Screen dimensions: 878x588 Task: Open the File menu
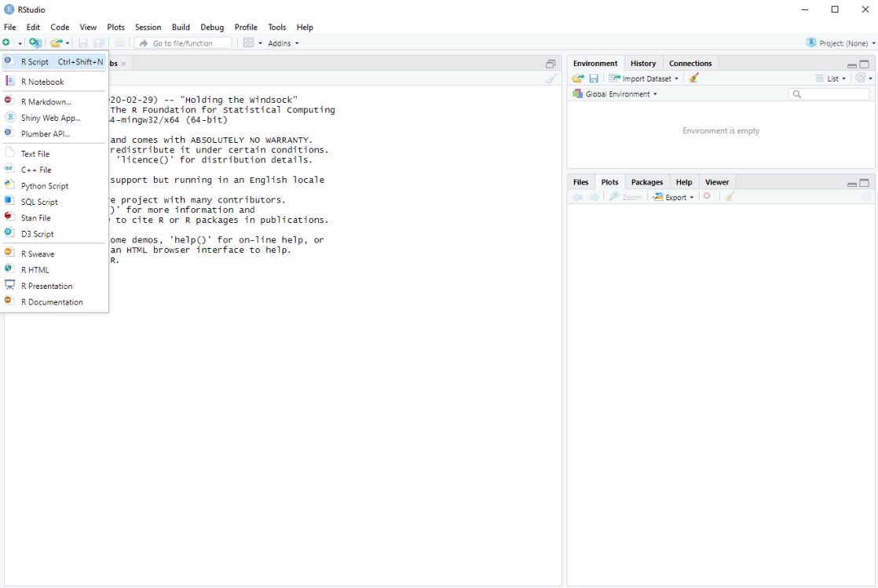click(10, 27)
